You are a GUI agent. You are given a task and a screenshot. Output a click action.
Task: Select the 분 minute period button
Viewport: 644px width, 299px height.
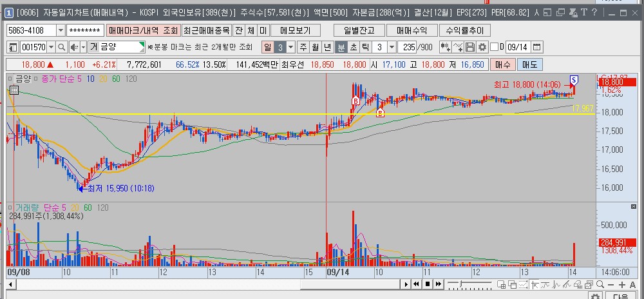tap(341, 47)
